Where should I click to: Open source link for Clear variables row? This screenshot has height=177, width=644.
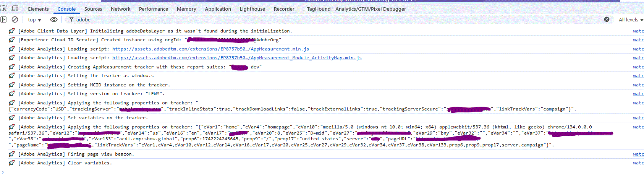638,163
